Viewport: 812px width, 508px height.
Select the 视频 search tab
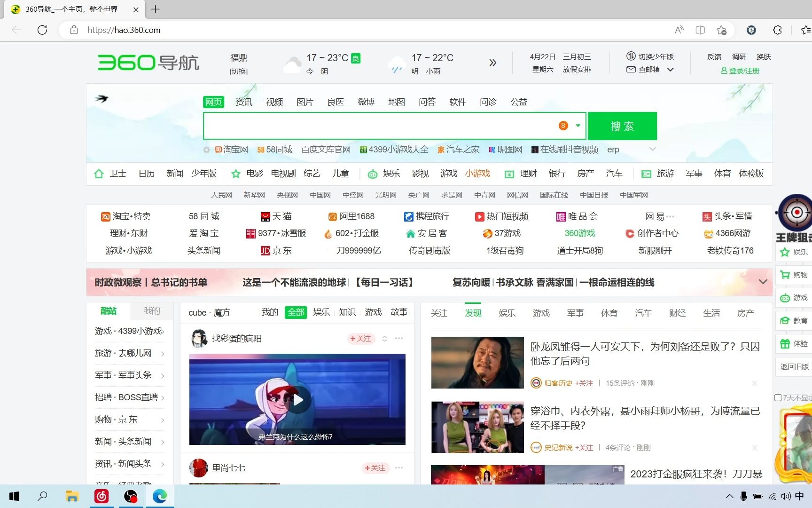click(274, 102)
